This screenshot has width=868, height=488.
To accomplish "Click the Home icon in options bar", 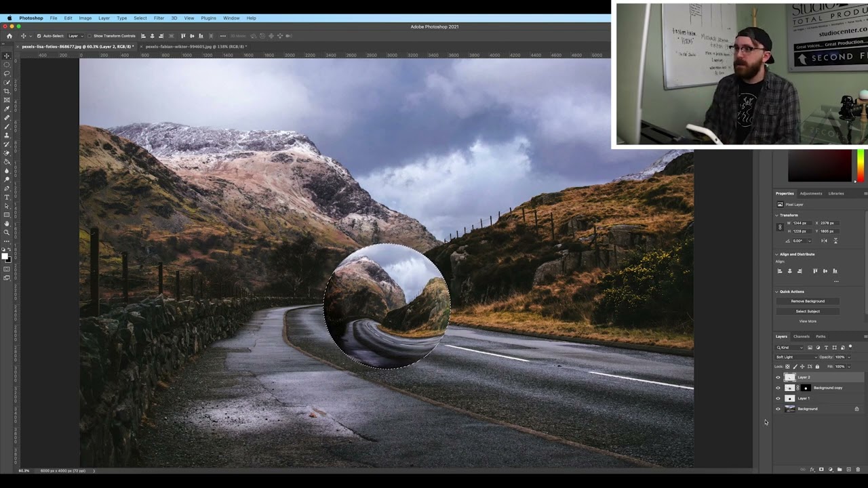I will tap(9, 36).
